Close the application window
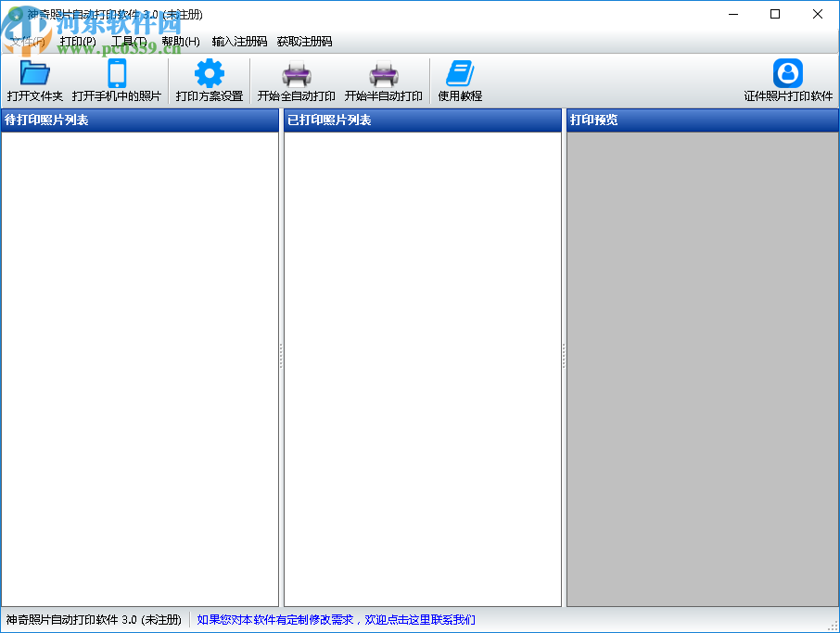Viewport: 840px width, 633px height. [818, 15]
